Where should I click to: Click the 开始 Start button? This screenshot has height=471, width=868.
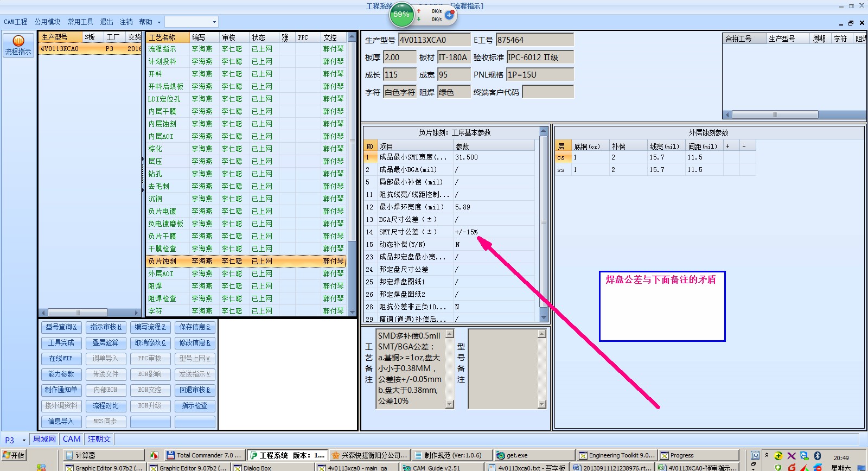[x=14, y=455]
